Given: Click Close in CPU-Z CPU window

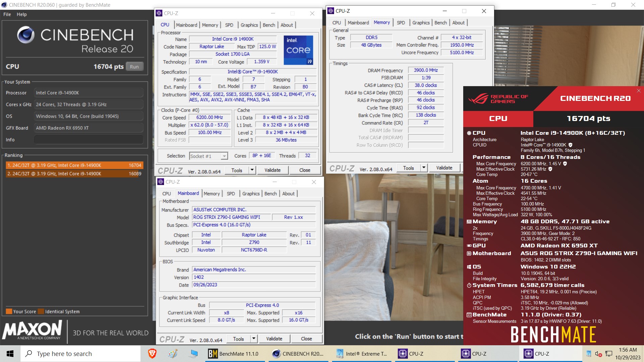Looking at the screenshot, I should pos(305,170).
